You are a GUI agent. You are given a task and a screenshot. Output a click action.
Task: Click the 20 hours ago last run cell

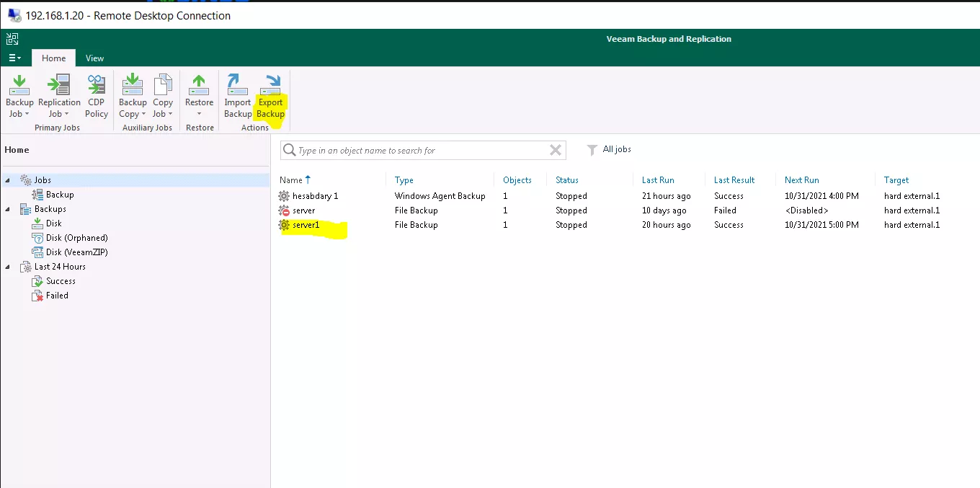pos(667,225)
